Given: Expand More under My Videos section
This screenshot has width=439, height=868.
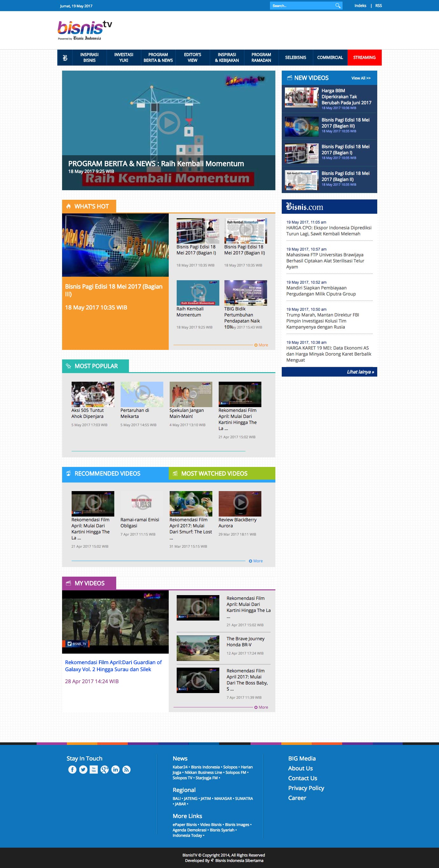Looking at the screenshot, I should click(261, 707).
